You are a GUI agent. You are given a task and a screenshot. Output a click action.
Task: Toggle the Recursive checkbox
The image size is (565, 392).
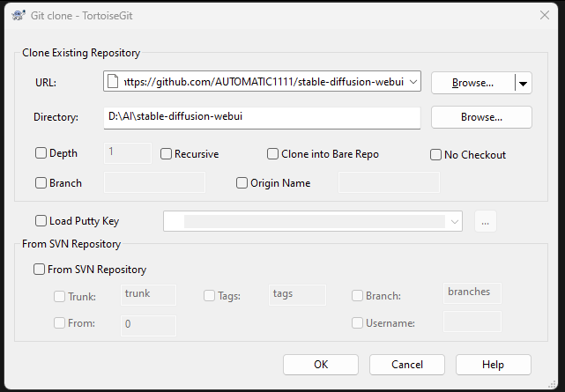167,154
